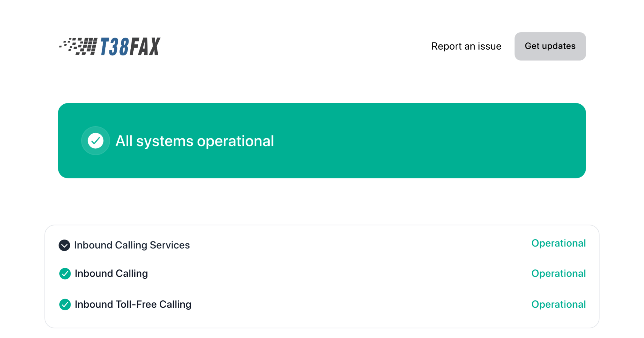Click Operational status for Inbound Calling Services

[x=558, y=243]
